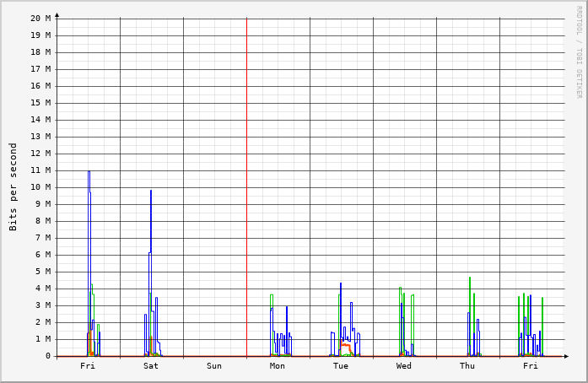This screenshot has height=383, width=588.
Task: Click the '12 M' y-axis label
Action: [40, 154]
